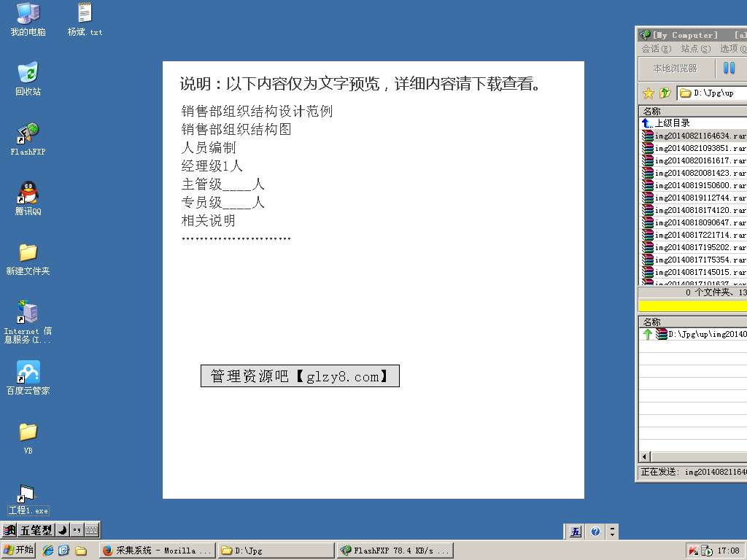Select file img20140817221714.rar
The image size is (747, 560).
point(694,235)
